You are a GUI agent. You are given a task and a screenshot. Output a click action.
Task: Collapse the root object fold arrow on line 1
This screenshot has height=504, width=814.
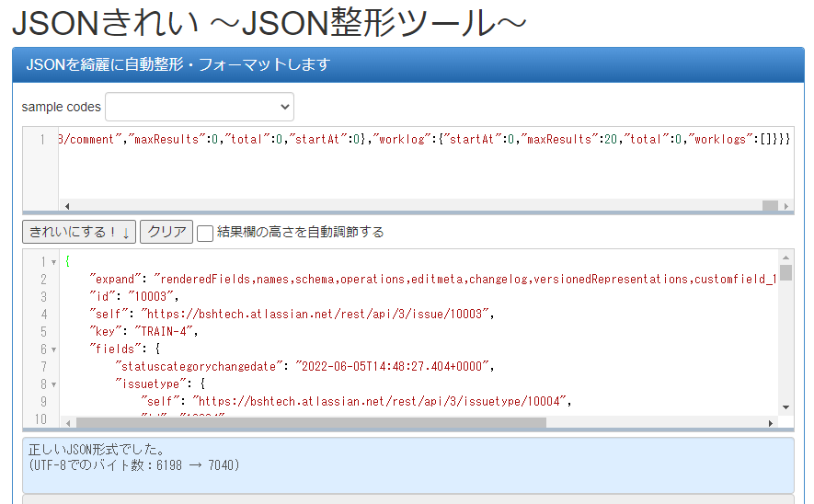click(53, 262)
